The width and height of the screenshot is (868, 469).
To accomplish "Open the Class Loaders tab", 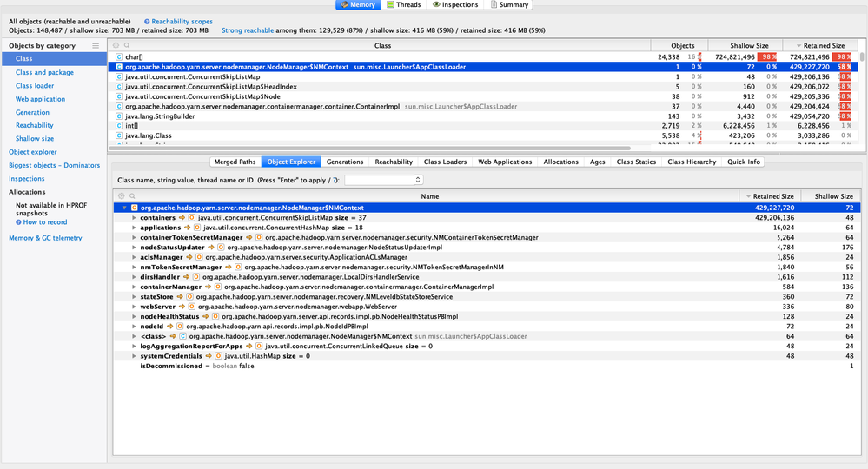I will click(x=445, y=162).
